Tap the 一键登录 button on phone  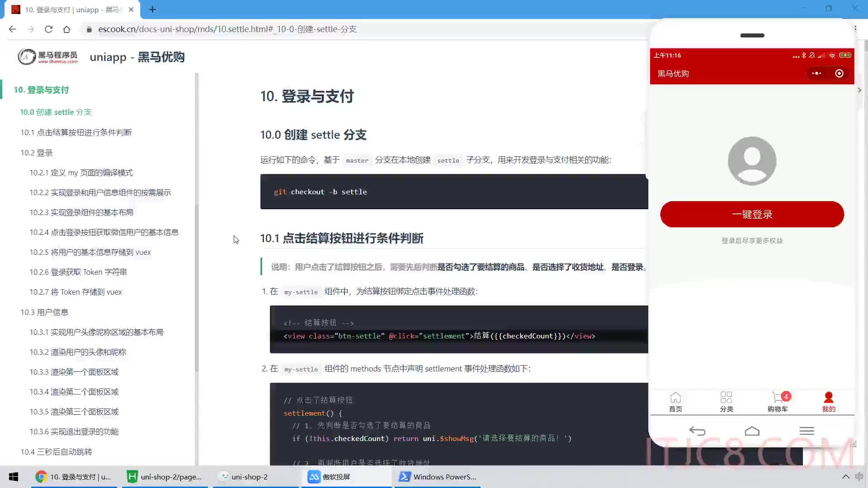pos(752,214)
